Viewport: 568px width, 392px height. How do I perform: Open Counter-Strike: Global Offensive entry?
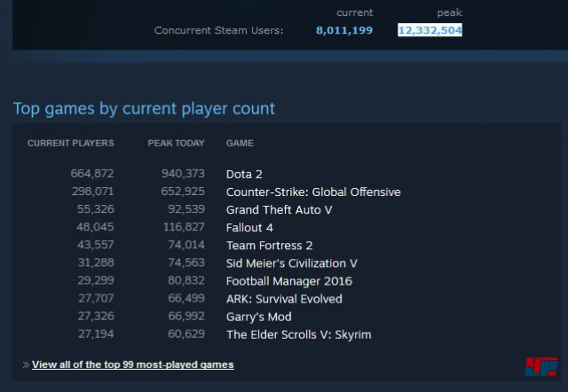pyautogui.click(x=313, y=192)
